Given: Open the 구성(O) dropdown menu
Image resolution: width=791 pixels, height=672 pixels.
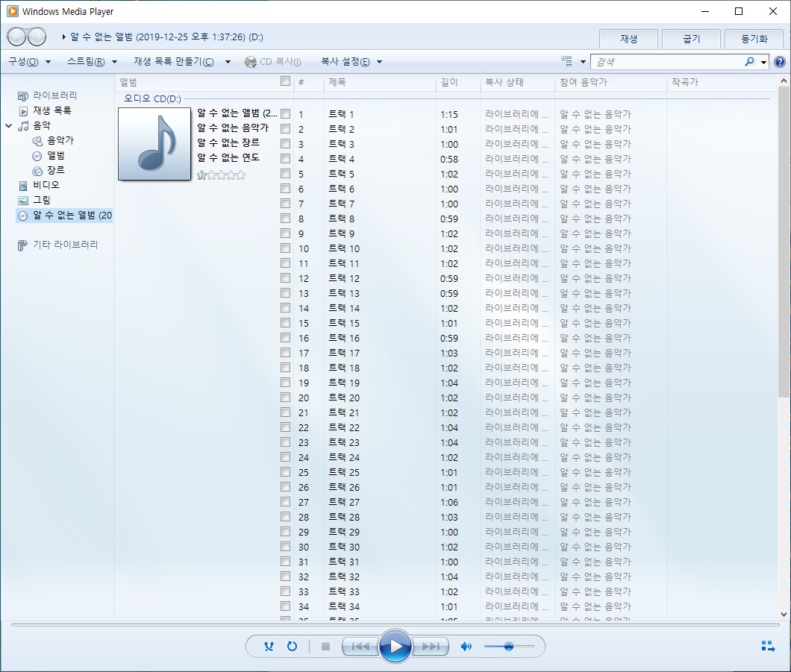Looking at the screenshot, I should pyautogui.click(x=29, y=61).
